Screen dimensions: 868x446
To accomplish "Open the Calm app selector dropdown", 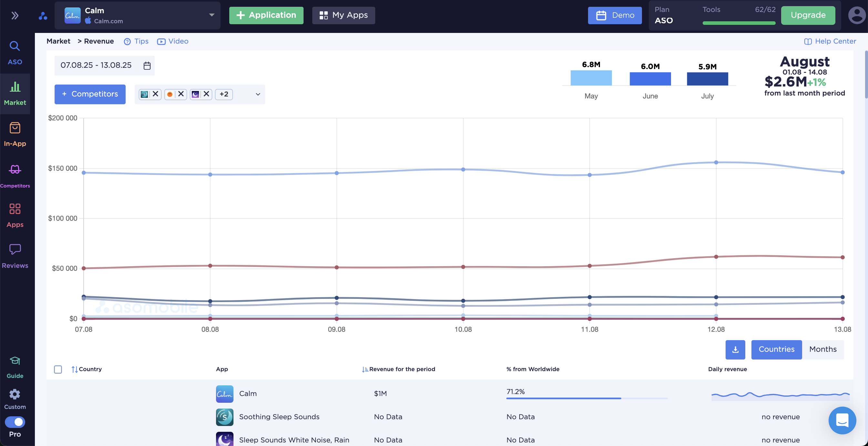I will [138, 15].
